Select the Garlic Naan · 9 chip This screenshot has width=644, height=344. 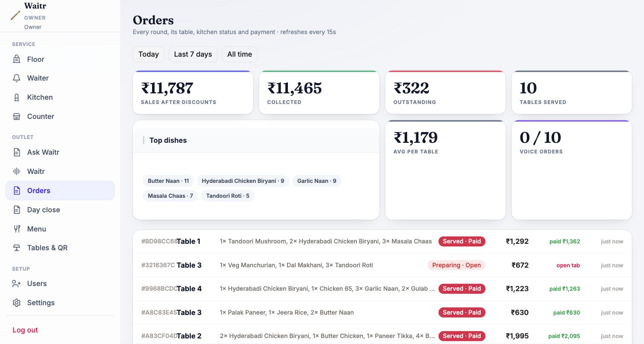(x=317, y=181)
